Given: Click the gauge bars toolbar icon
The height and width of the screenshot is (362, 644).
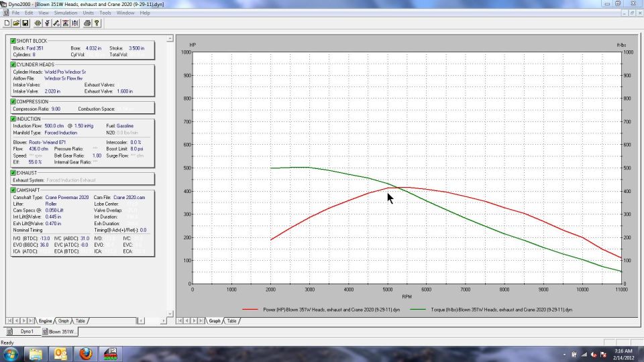Looking at the screenshot, I should point(75,23).
